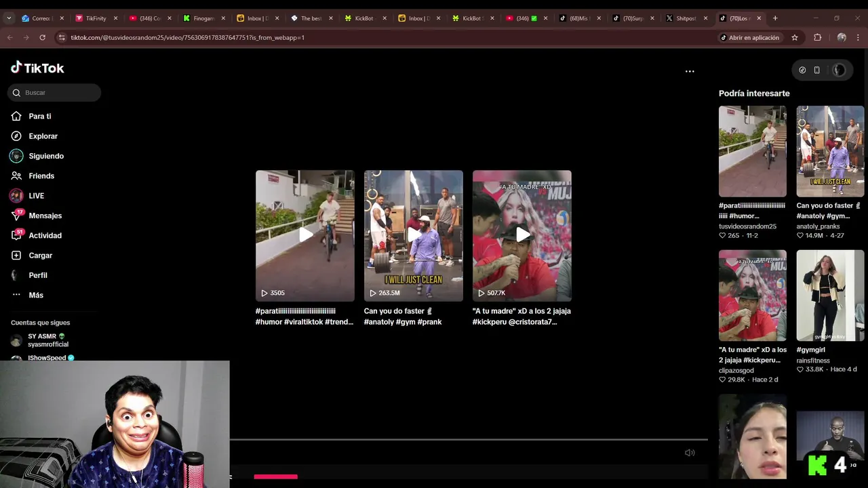Image resolution: width=868 pixels, height=488 pixels.
Task: Open sidebar gym video by anatoly_pranks
Action: point(830,151)
